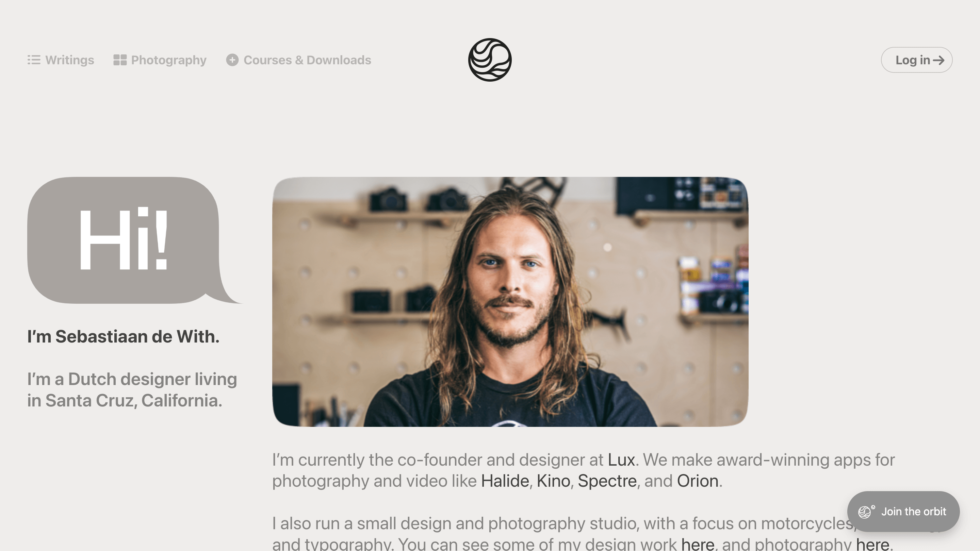Viewport: 980px width, 551px height.
Task: Click the small planet icon in Join the orbit
Action: (x=866, y=512)
